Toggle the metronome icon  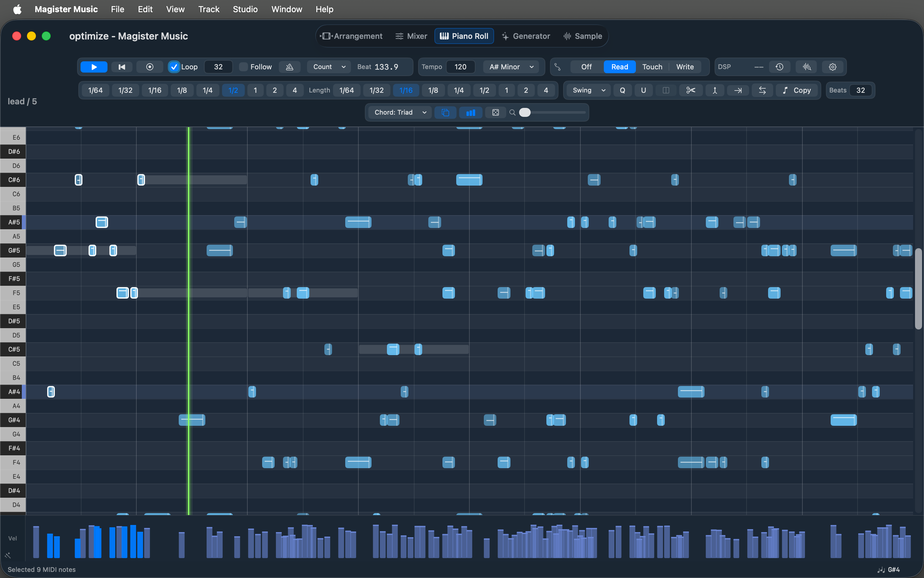[x=289, y=67]
